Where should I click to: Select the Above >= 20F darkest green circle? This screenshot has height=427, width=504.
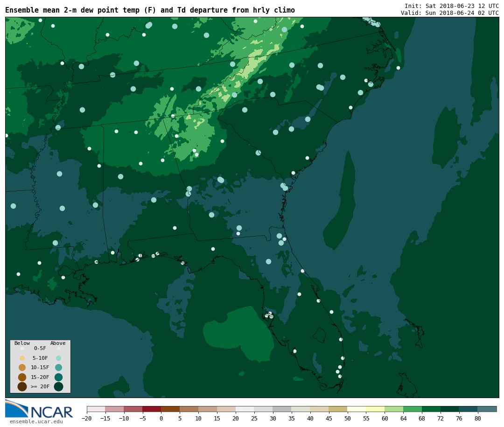(x=58, y=386)
